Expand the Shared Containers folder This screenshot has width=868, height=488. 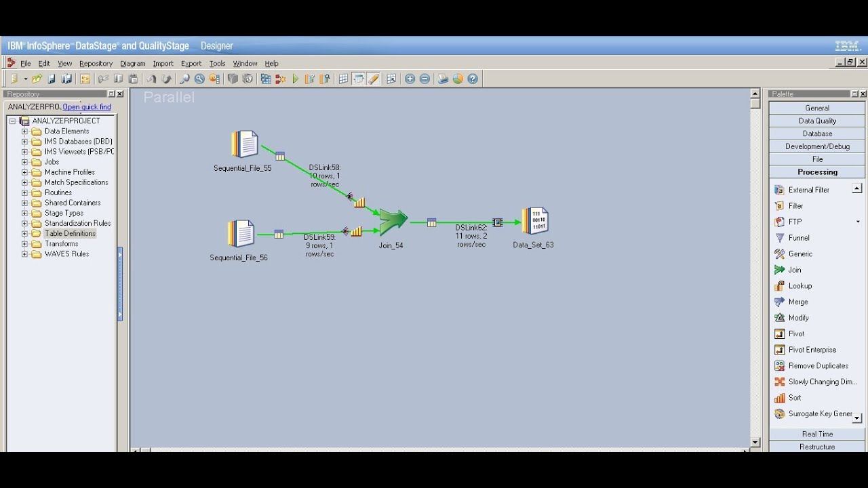(24, 203)
